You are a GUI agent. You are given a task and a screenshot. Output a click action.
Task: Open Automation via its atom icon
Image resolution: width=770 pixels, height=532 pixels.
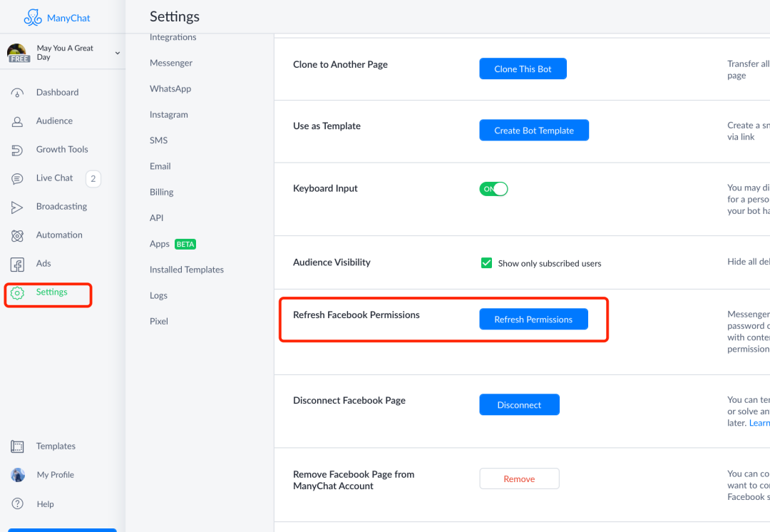(x=17, y=236)
